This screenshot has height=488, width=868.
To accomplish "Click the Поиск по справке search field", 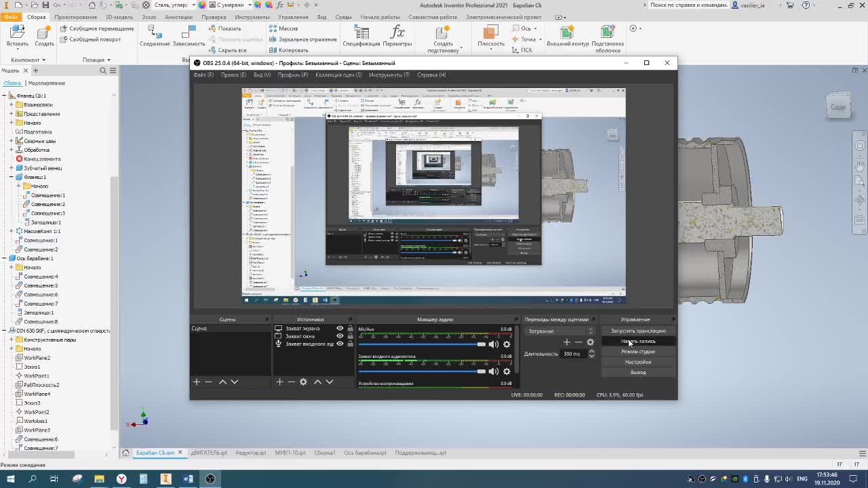I will click(x=688, y=5).
